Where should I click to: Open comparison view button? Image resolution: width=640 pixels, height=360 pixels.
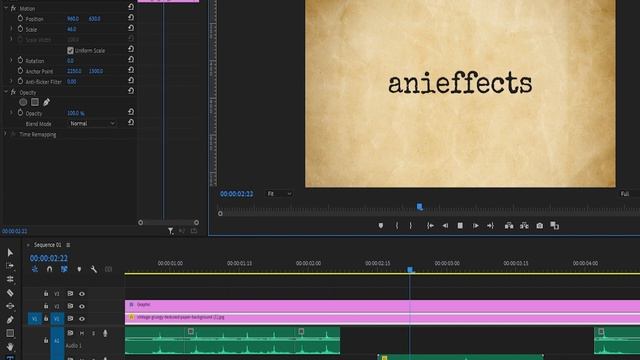(554, 225)
